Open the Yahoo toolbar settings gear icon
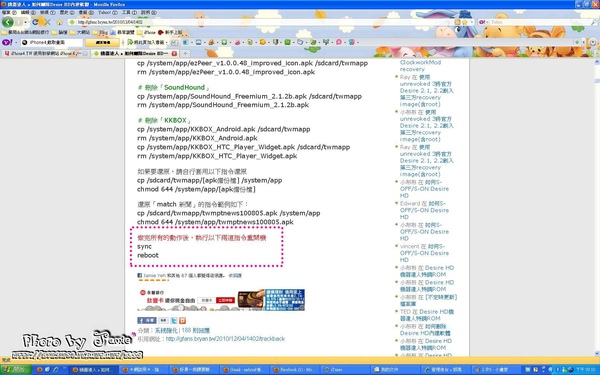600x375 pixels. point(593,42)
